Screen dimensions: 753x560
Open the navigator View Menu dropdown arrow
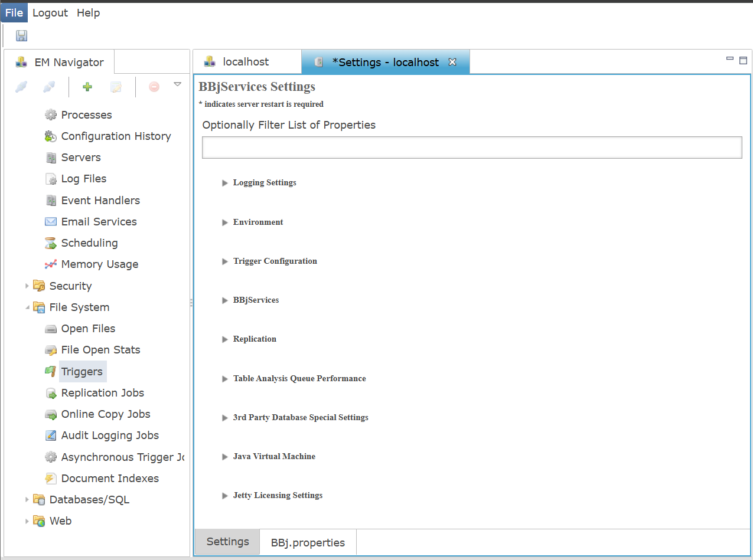click(177, 84)
